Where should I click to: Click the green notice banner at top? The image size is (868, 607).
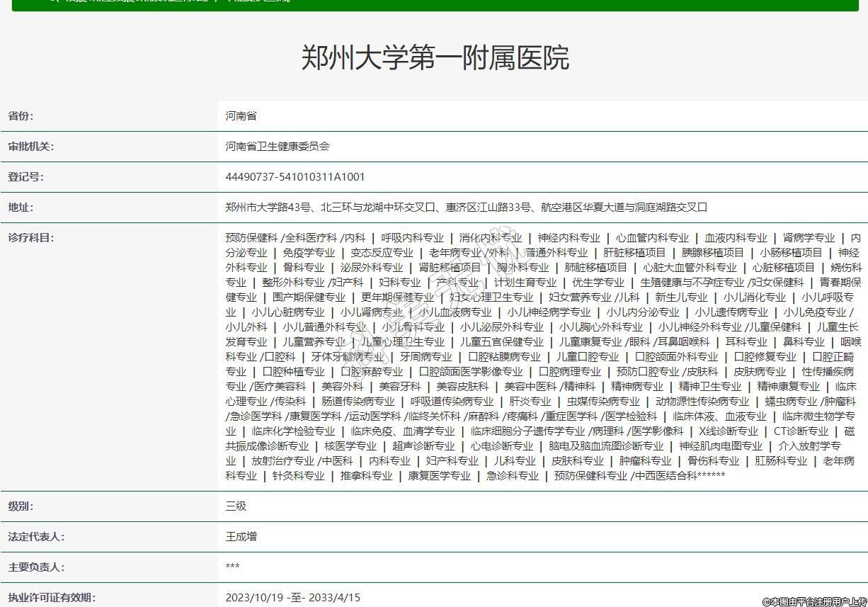coord(435,4)
